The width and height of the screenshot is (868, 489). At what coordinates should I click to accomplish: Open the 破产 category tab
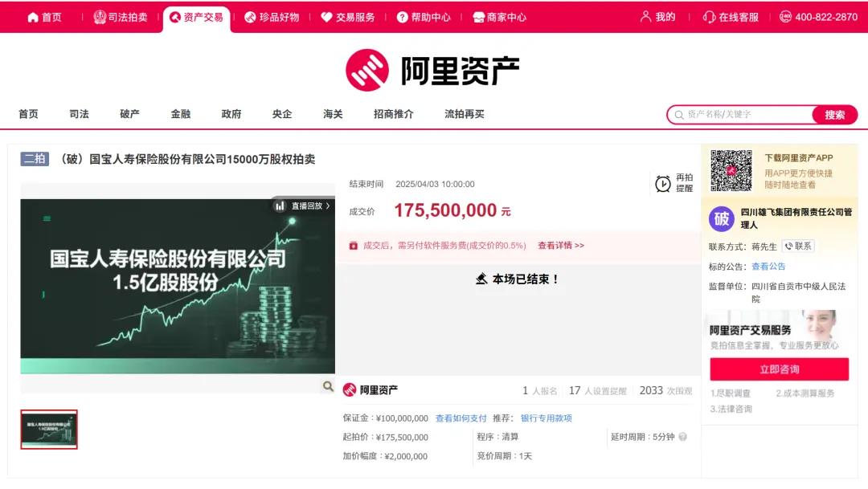pyautogui.click(x=129, y=114)
